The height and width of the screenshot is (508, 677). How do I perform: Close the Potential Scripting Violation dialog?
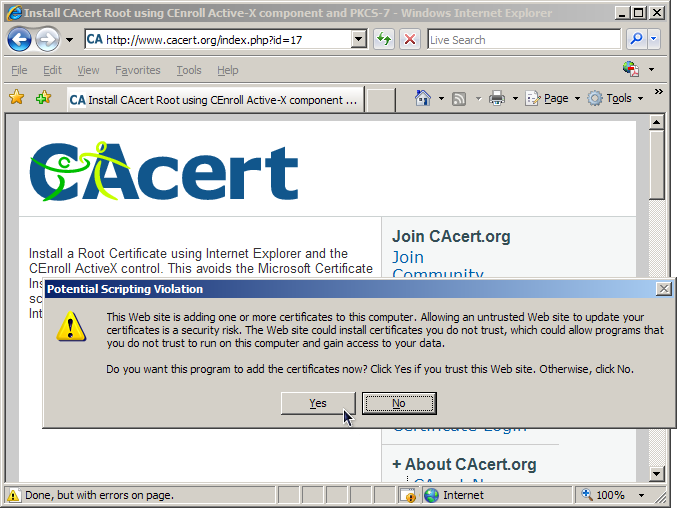tap(664, 289)
